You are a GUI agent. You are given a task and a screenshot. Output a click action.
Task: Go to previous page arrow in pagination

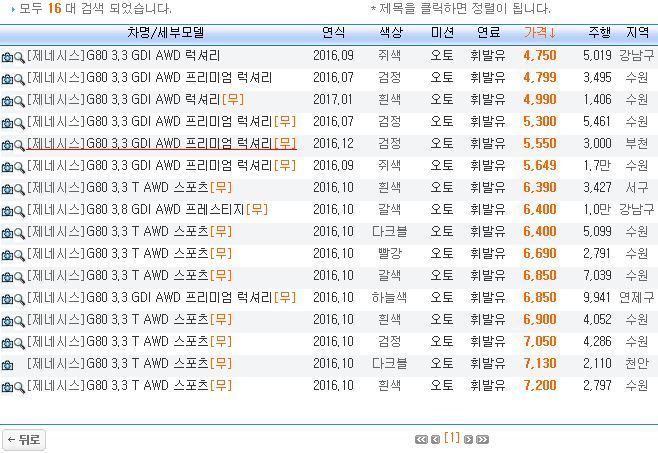435,440
